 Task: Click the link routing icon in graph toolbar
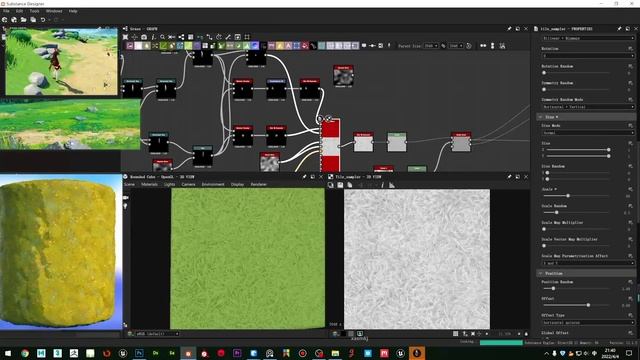[x=209, y=37]
